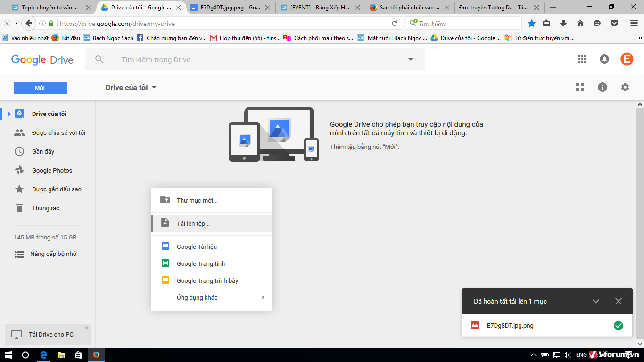This screenshot has height=362, width=644.
Task: Open the Thùng rác trash folder
Action: point(45,208)
